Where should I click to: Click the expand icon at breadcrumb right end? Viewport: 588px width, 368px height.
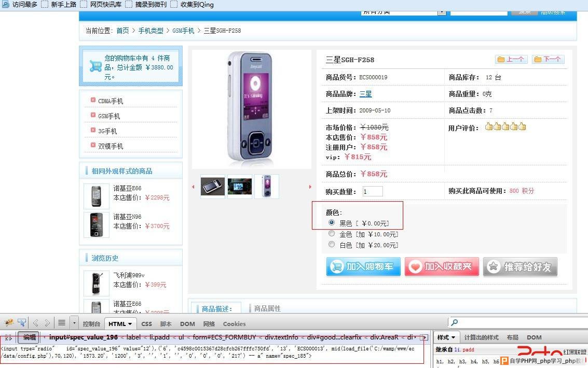point(424,337)
